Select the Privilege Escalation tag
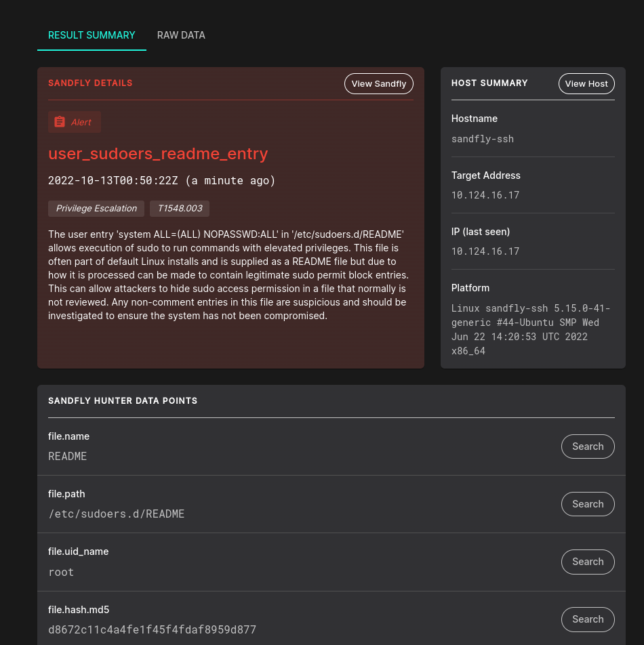This screenshot has width=644, height=645. point(96,209)
